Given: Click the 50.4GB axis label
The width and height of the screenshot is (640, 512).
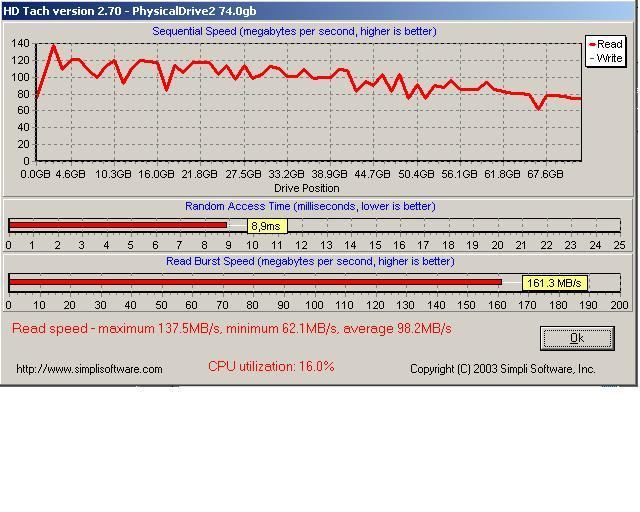Looking at the screenshot, I should click(416, 174).
